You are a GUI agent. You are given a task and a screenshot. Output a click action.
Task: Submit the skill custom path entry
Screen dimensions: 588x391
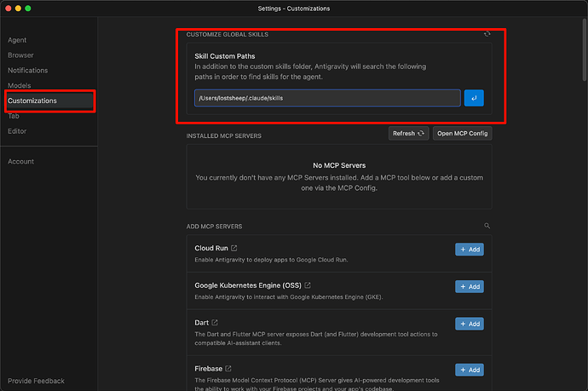tap(474, 98)
